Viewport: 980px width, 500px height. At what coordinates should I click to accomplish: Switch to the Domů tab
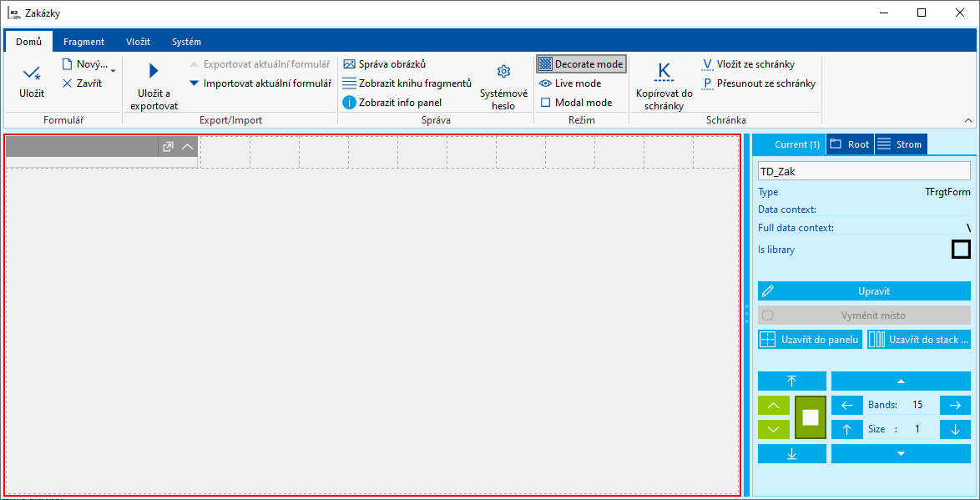pos(28,42)
